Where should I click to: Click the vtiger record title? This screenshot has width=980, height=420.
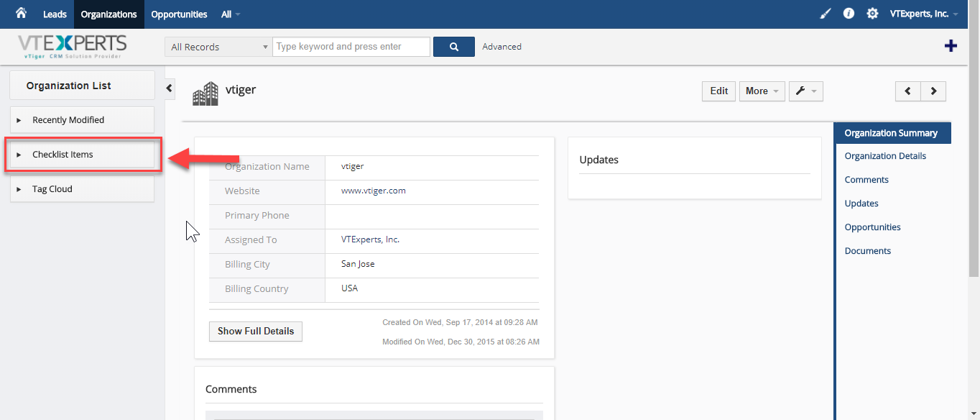tap(241, 90)
